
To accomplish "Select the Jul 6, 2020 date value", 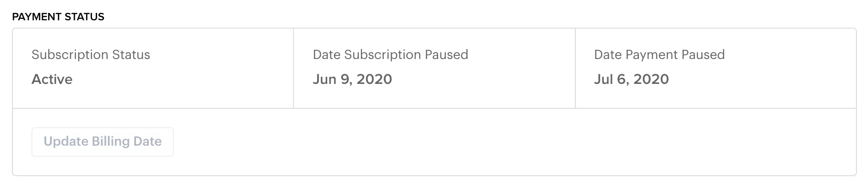I will click(631, 79).
